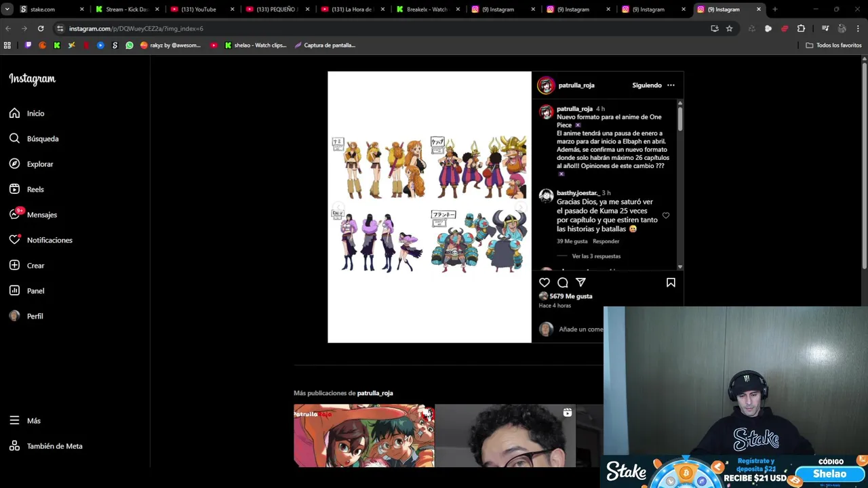
Task: Open post options three-dots menu
Action: pyautogui.click(x=671, y=85)
